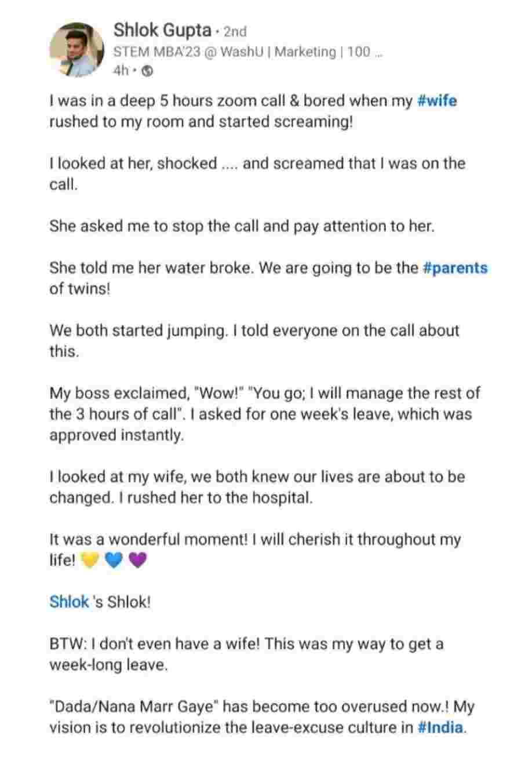Click Shlok Gupta's profile photo
Image resolution: width=532 pixels, height=782 pixels.
[78, 50]
